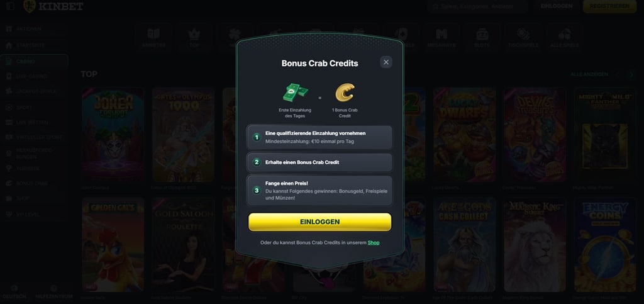Screen dimensions: 644x304
Task: Click the next arrow beside Alle Anzeigen
Action: [x=631, y=74]
